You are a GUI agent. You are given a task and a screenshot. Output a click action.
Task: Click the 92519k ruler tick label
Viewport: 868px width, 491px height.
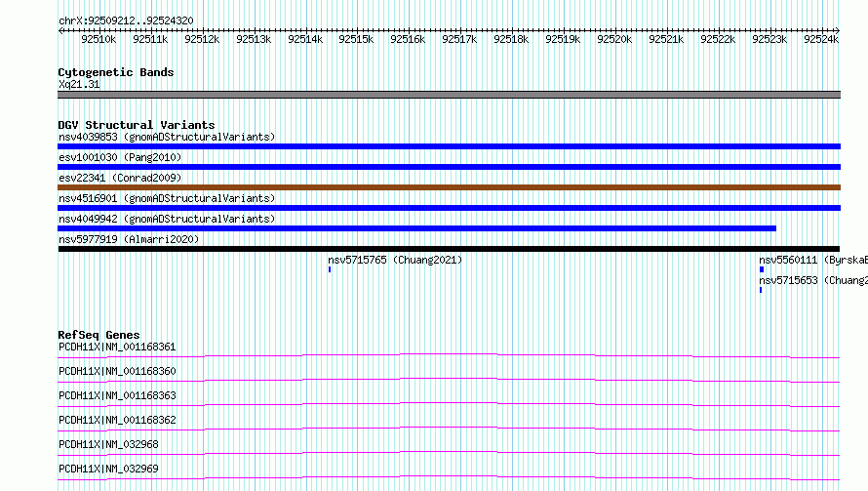(x=563, y=39)
